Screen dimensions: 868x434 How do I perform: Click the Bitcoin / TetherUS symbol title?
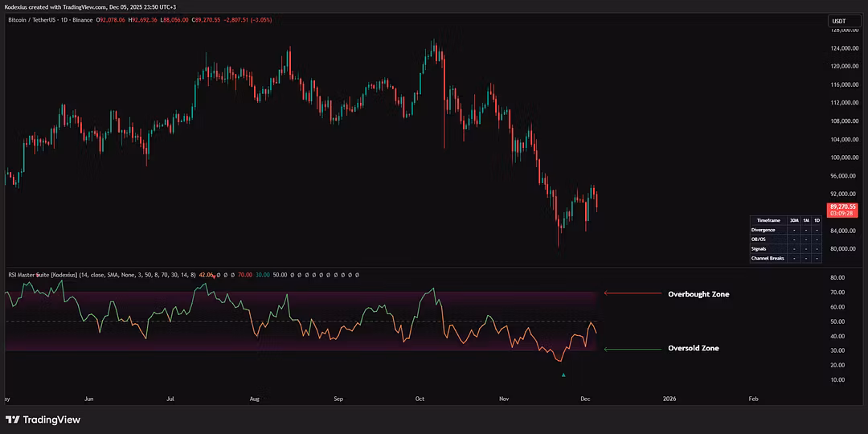coord(35,20)
